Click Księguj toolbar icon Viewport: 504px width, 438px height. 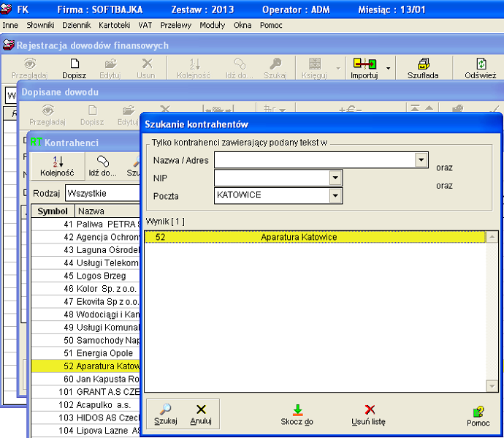click(x=314, y=68)
